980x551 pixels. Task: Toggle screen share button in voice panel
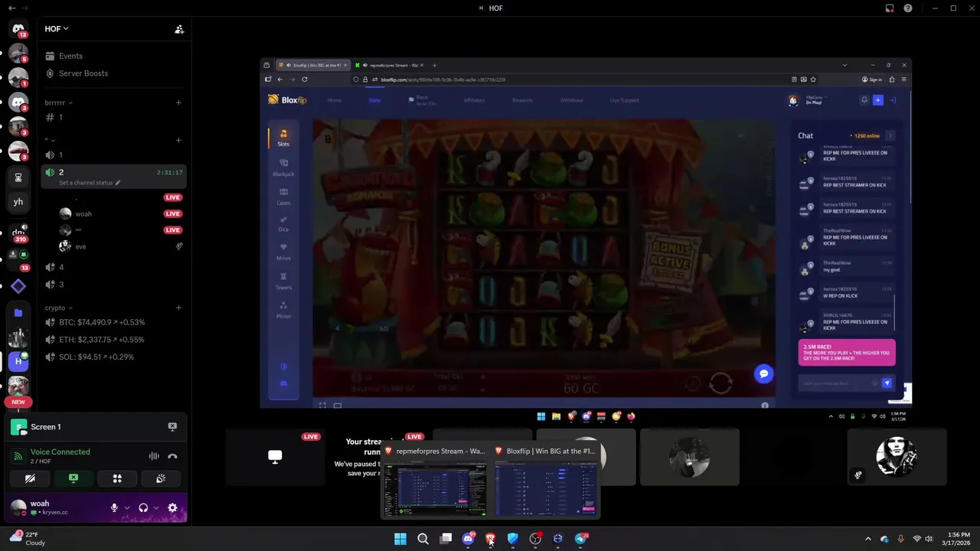tap(73, 478)
